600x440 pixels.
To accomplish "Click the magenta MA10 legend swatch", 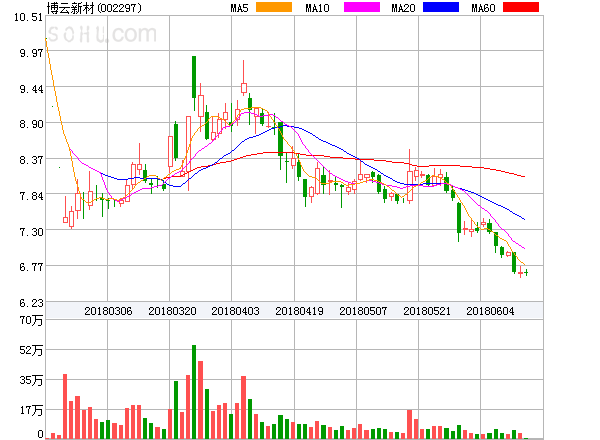I will coord(362,7).
